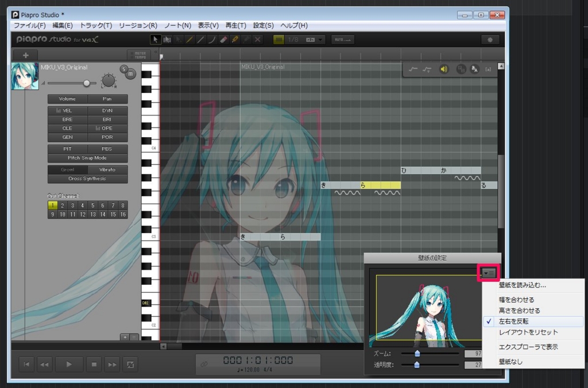588x388 pixels.
Task: Click the AUTO scroll button
Action: tap(342, 40)
